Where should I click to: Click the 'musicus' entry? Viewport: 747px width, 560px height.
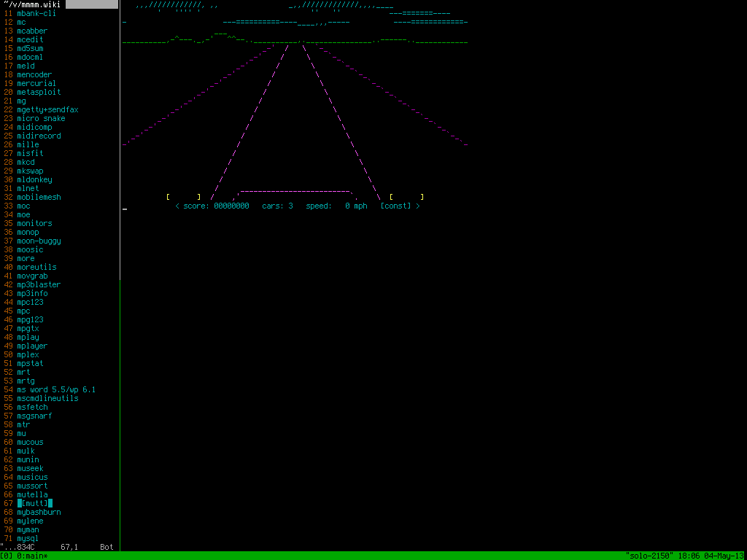pos(32,477)
